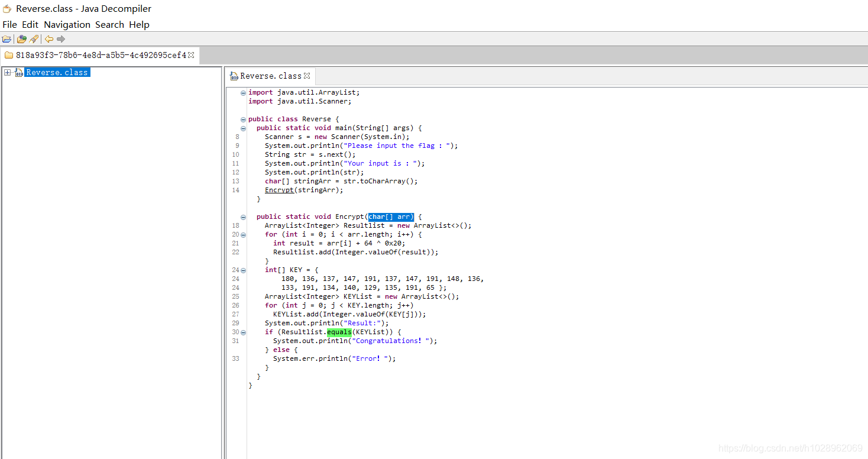Click line number 33 in the gutter
This screenshot has height=459, width=868.
click(x=236, y=358)
